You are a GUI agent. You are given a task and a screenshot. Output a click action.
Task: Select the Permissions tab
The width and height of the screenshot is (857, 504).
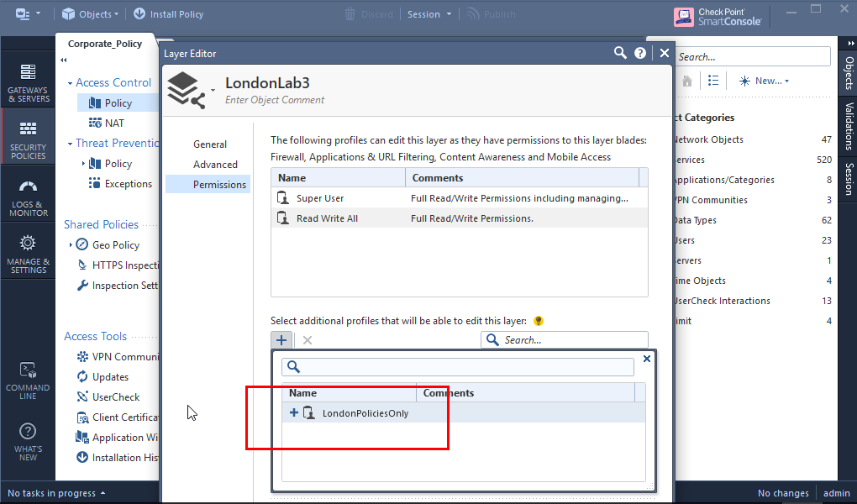pyautogui.click(x=208, y=184)
